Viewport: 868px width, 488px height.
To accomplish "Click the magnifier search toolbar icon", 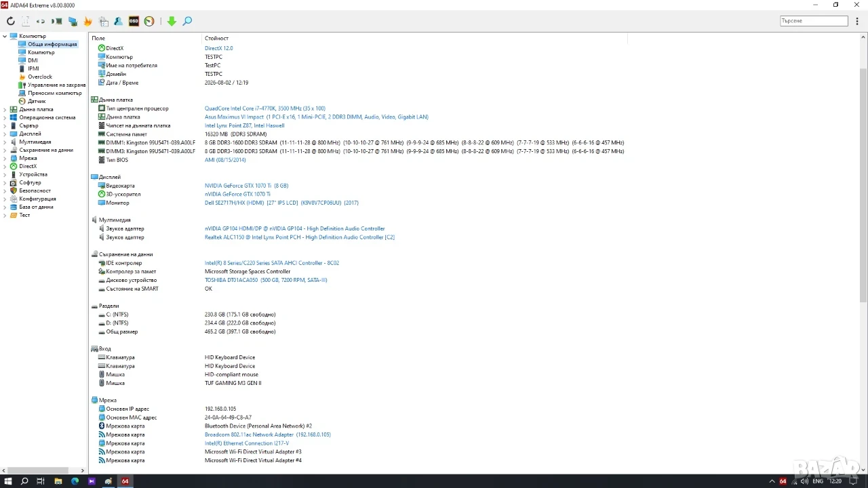I will point(187,22).
